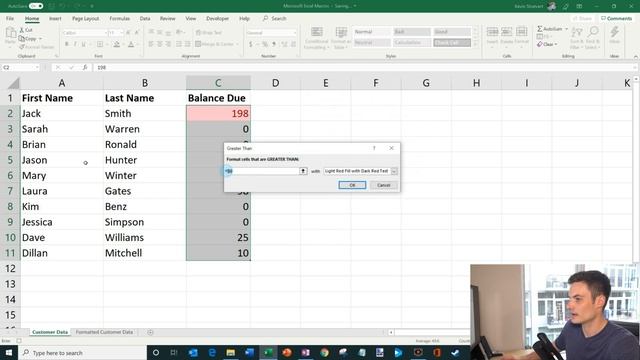Click the Find & Select magnifier

pos(593,32)
